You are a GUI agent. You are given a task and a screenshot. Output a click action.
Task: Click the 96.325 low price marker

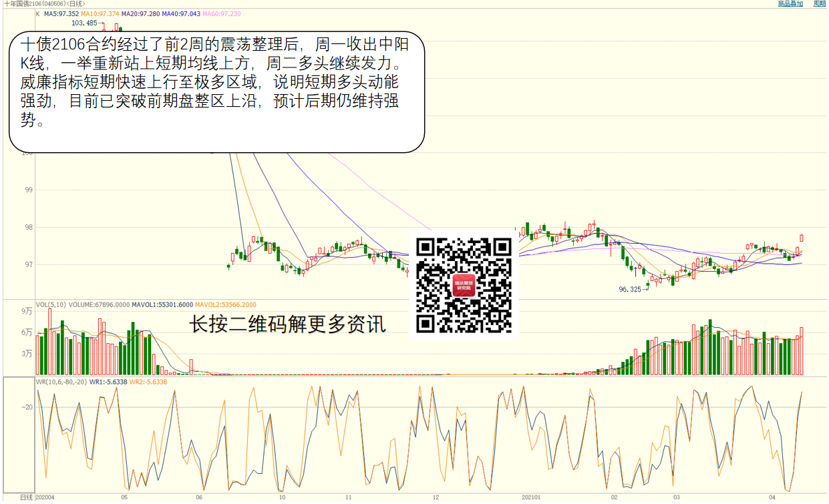coord(631,289)
